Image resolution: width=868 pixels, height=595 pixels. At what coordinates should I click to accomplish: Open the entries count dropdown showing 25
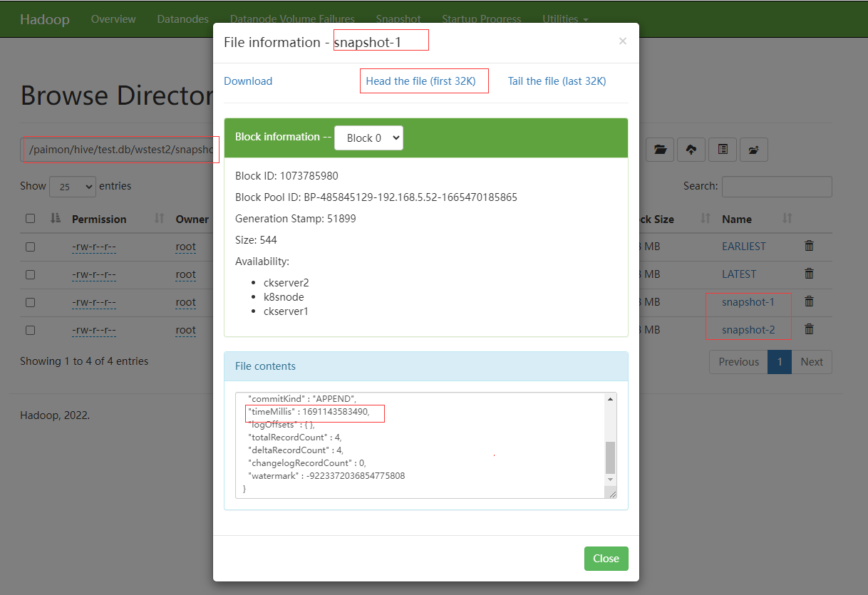coord(73,187)
